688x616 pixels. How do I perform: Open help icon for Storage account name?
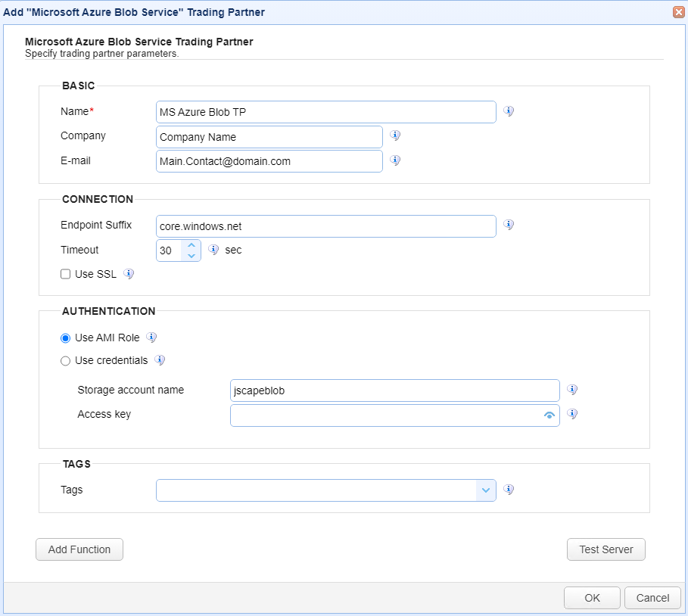click(x=572, y=389)
